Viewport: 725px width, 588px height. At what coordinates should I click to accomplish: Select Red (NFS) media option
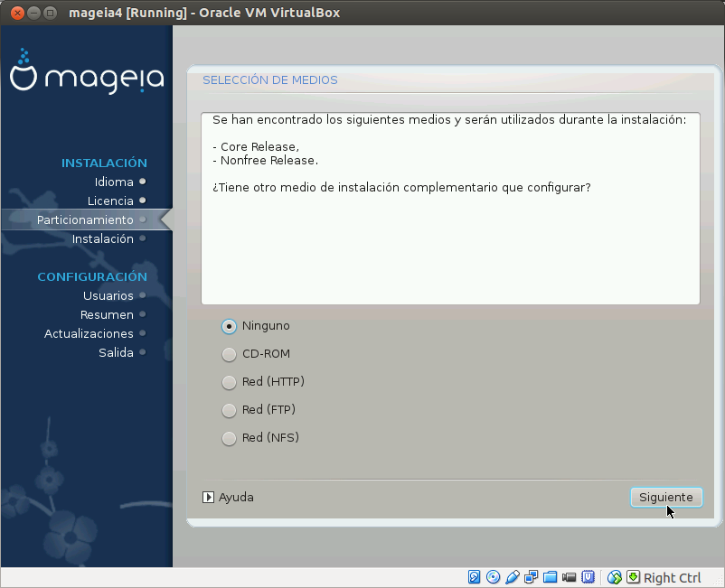coord(229,438)
